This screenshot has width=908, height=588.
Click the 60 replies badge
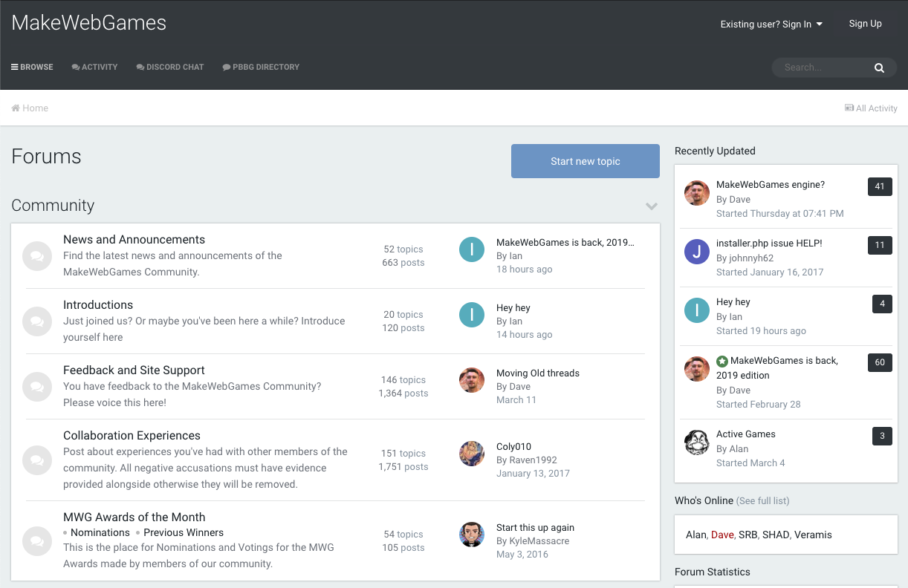(880, 362)
